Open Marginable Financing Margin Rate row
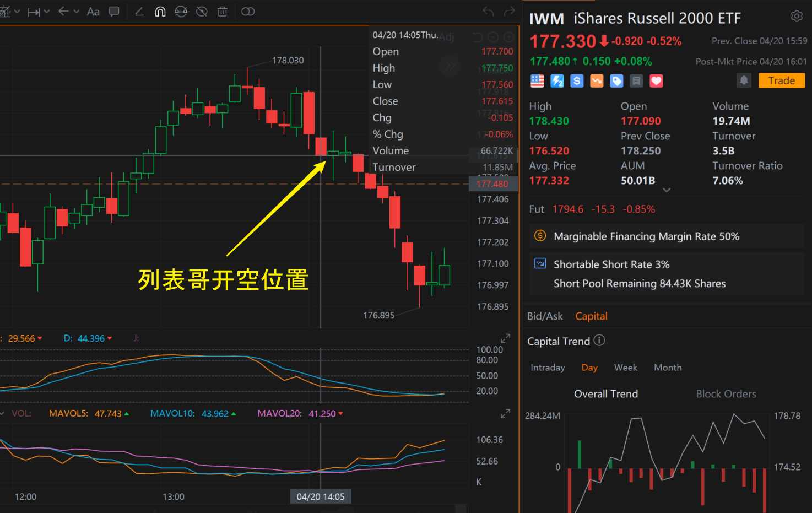The width and height of the screenshot is (812, 513). click(667, 236)
